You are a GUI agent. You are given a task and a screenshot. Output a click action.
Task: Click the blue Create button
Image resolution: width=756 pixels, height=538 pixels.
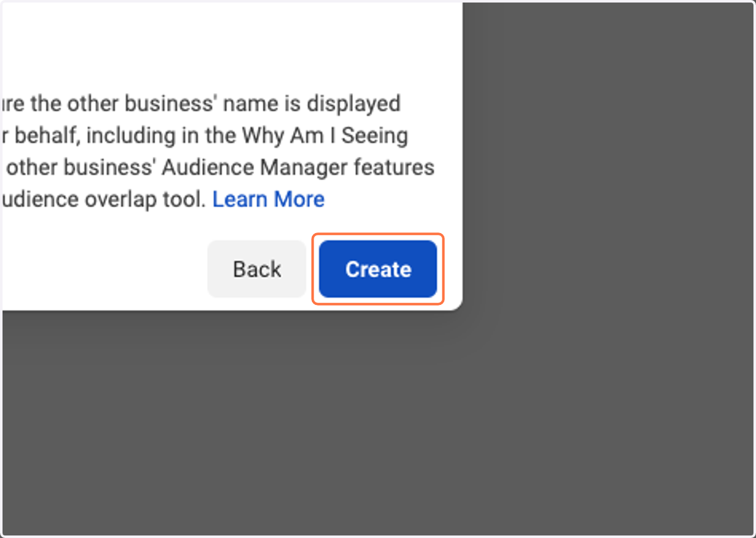click(377, 269)
